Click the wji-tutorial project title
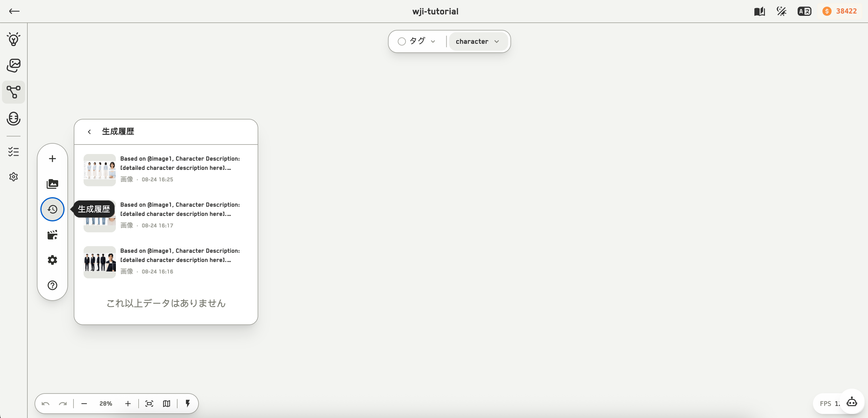Viewport: 868px width, 418px height. click(435, 12)
